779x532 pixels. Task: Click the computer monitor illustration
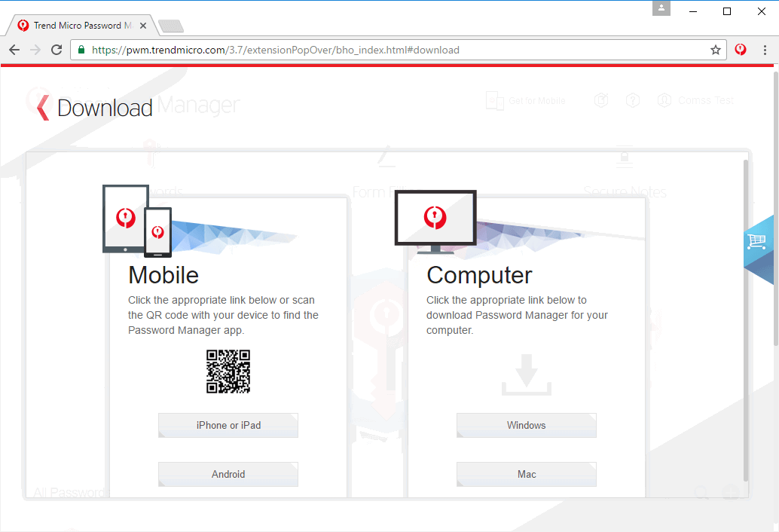click(435, 222)
